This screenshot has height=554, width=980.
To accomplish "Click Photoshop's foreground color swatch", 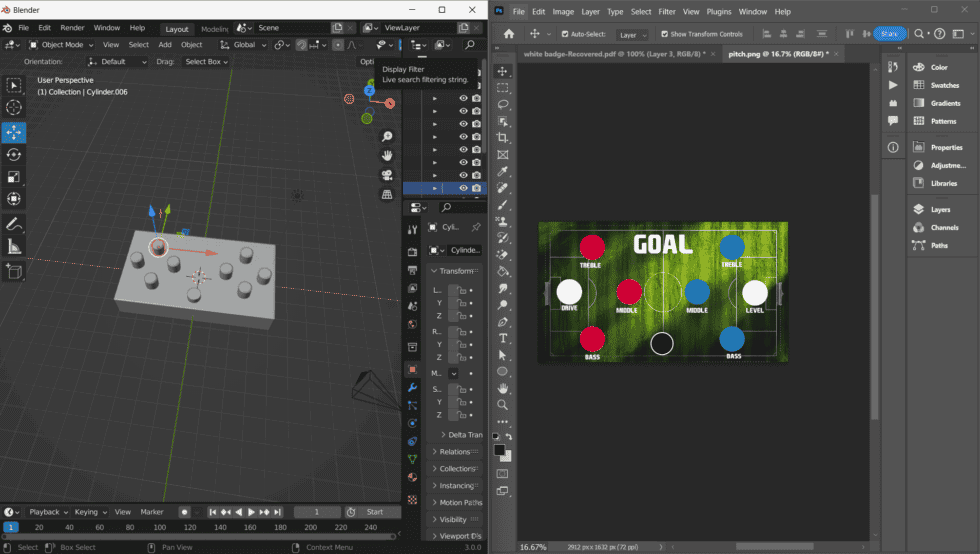I will [x=499, y=450].
